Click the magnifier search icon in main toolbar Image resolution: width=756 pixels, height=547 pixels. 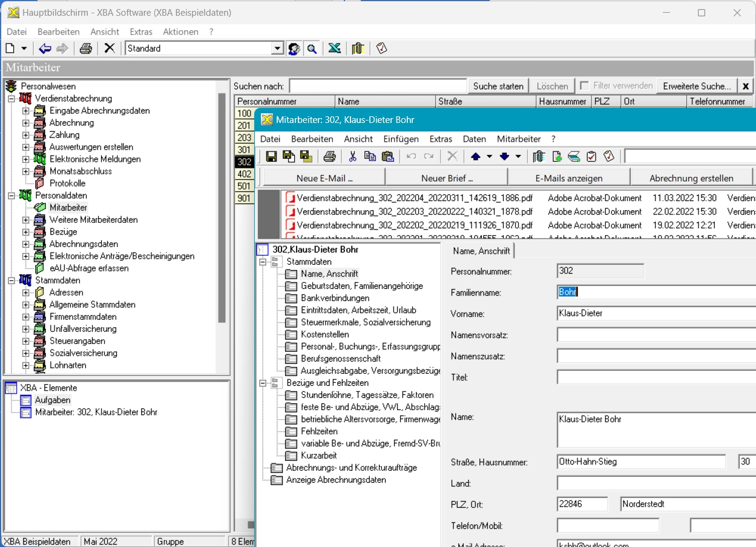(x=312, y=48)
